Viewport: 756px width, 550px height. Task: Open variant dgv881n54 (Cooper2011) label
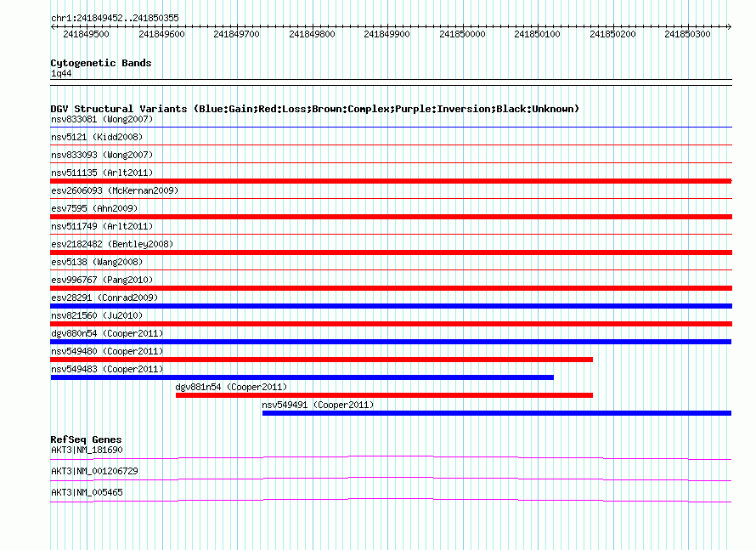231,387
